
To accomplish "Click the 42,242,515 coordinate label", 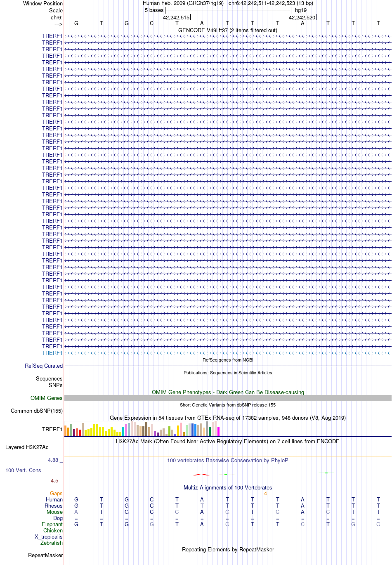I will tap(176, 17).
